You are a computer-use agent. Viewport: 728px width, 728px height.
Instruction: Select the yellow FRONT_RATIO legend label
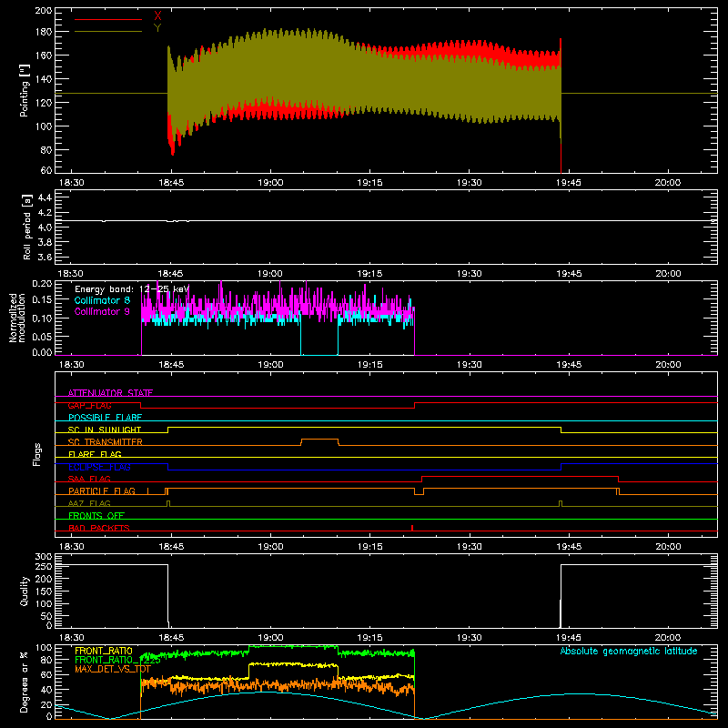click(104, 651)
